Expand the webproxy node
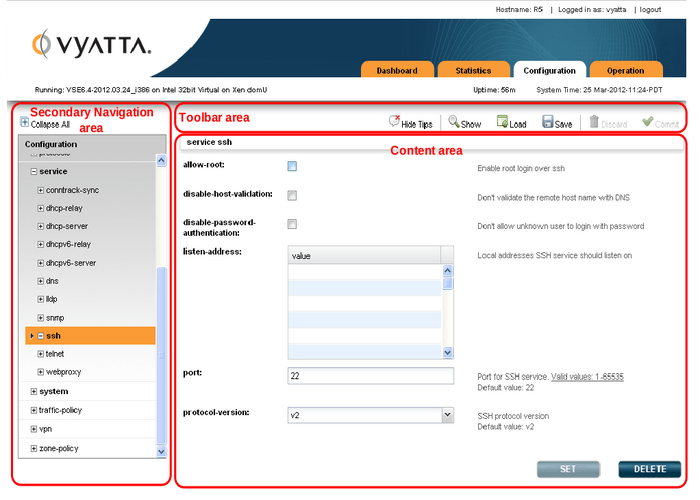The height and width of the screenshot is (500, 700). (x=41, y=372)
